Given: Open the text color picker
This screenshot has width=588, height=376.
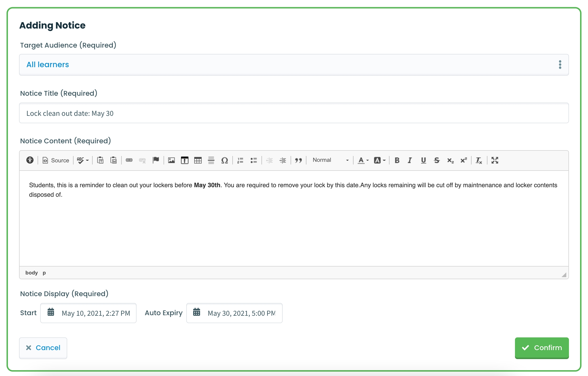Looking at the screenshot, I should (x=363, y=160).
